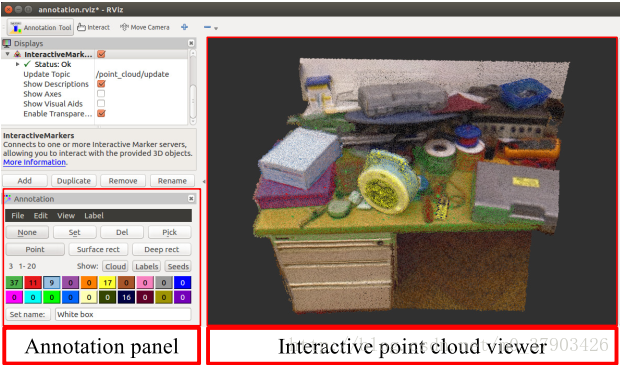Click the blue minus toolbar icon

click(x=208, y=27)
